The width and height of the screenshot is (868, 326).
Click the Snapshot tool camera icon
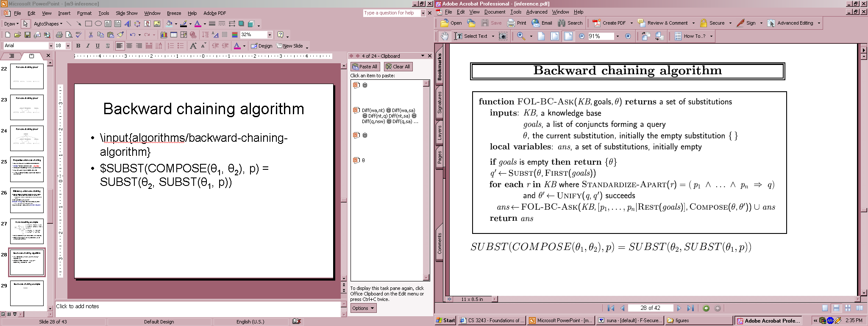[x=503, y=36]
